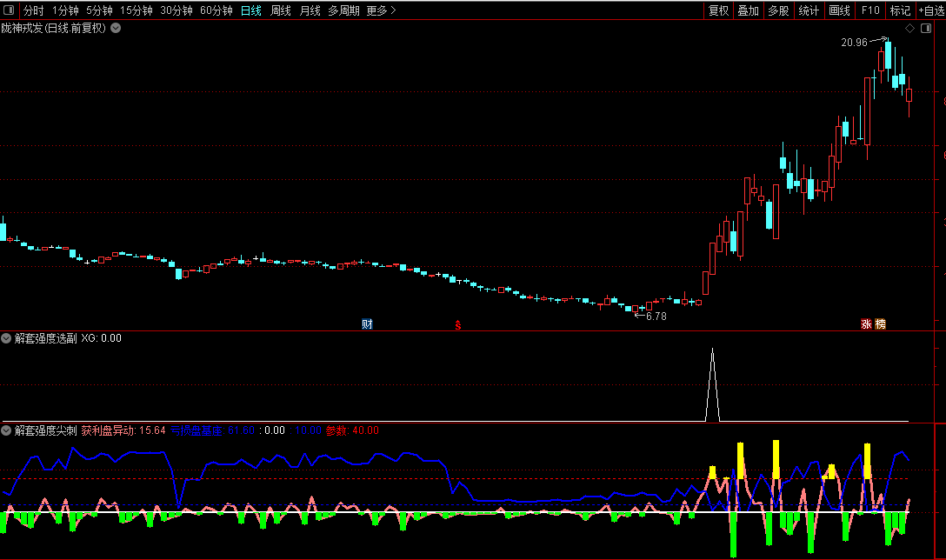Toggle the sidebar panel icon at top-left
Viewport: 946px width, 560px height.
[9, 10]
